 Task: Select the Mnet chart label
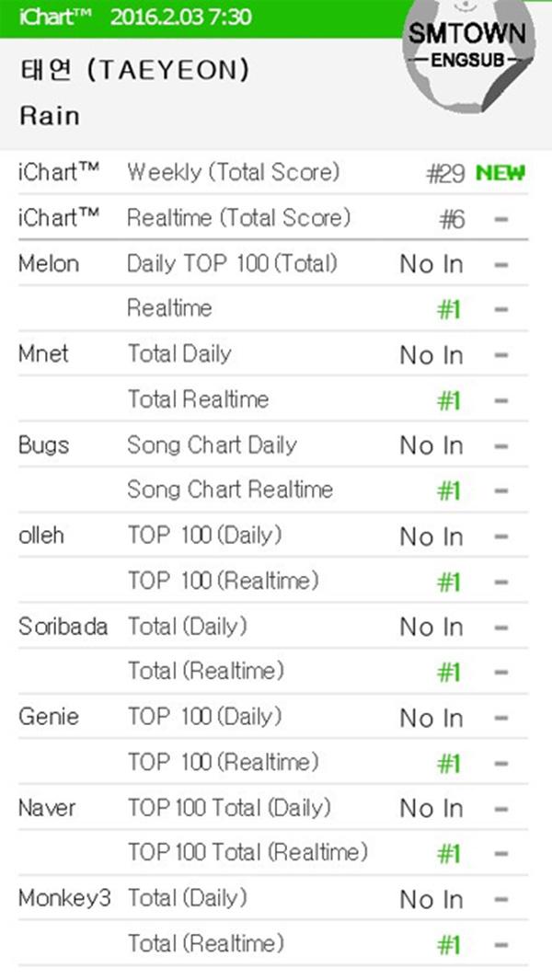43,353
